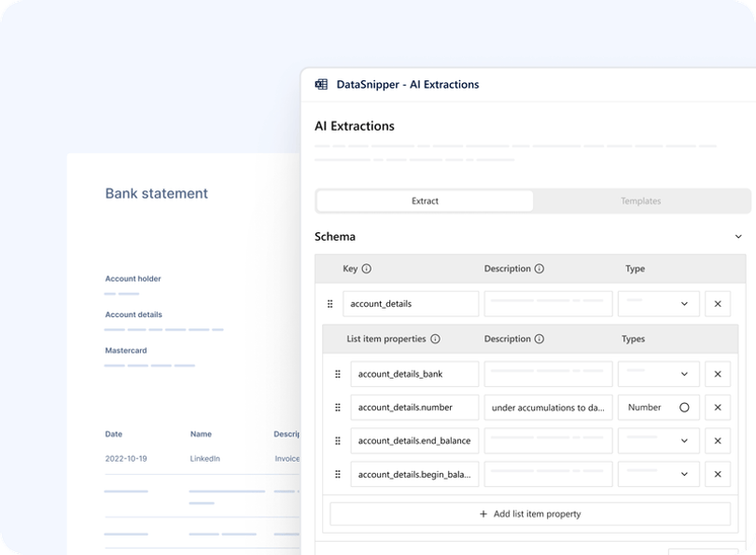Click info icon next to List item properties

(x=435, y=340)
